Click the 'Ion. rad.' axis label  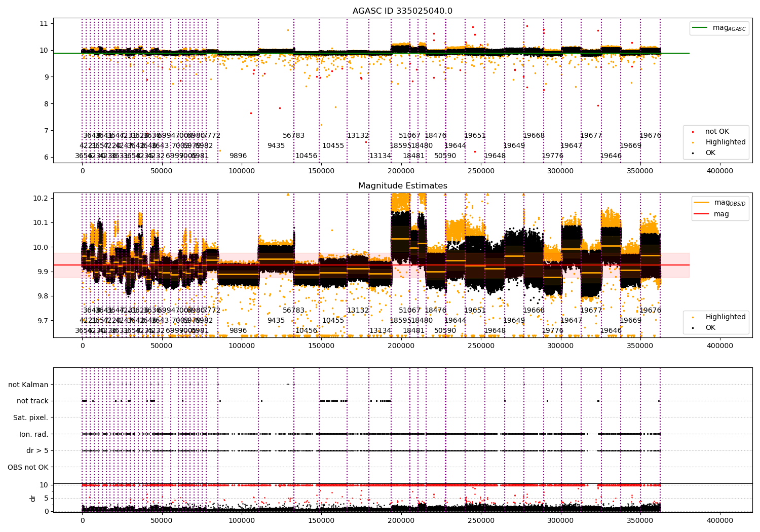click(x=34, y=434)
